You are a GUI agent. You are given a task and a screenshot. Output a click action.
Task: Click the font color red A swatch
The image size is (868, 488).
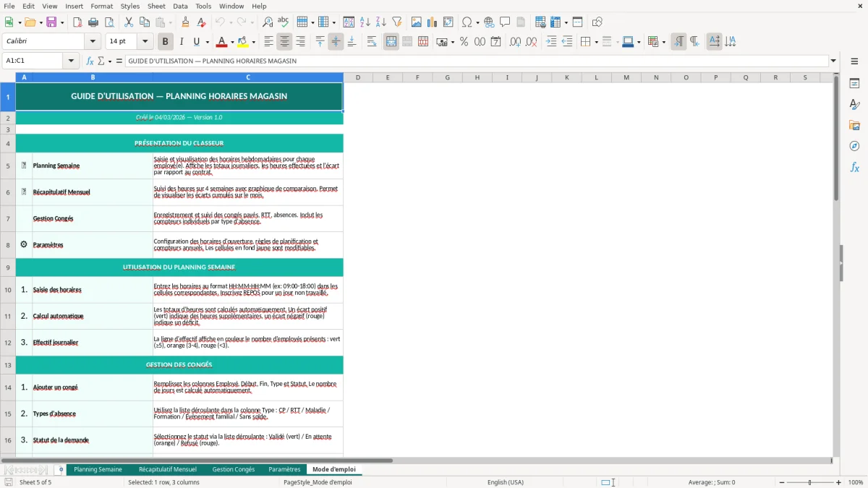(x=222, y=42)
